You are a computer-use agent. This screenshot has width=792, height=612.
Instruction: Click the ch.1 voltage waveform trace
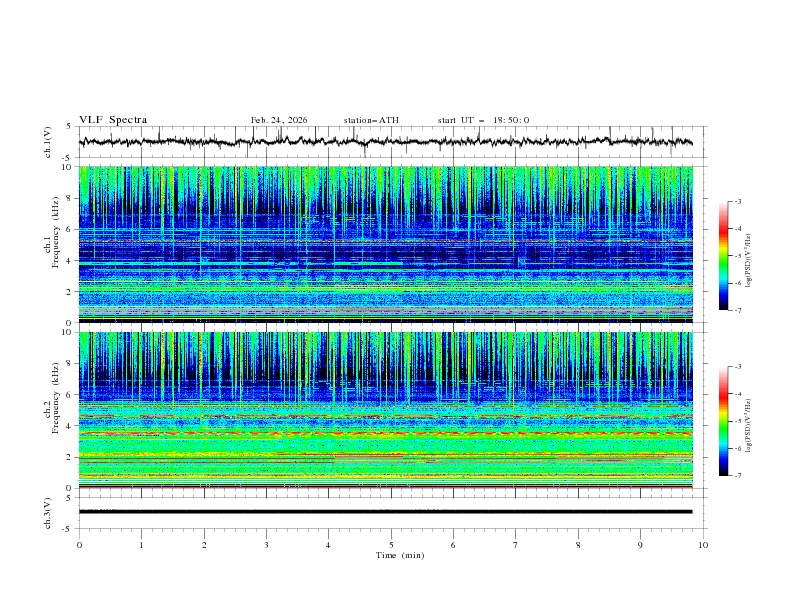click(x=386, y=141)
